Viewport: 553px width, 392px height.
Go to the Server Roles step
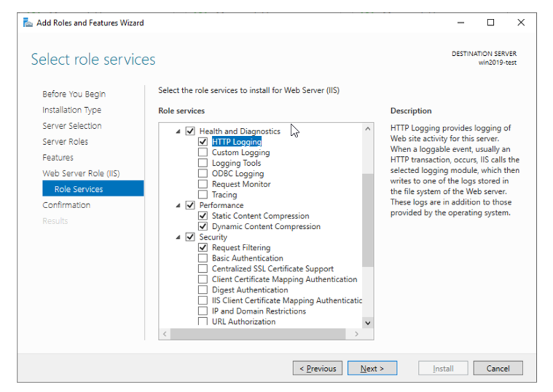click(x=65, y=141)
